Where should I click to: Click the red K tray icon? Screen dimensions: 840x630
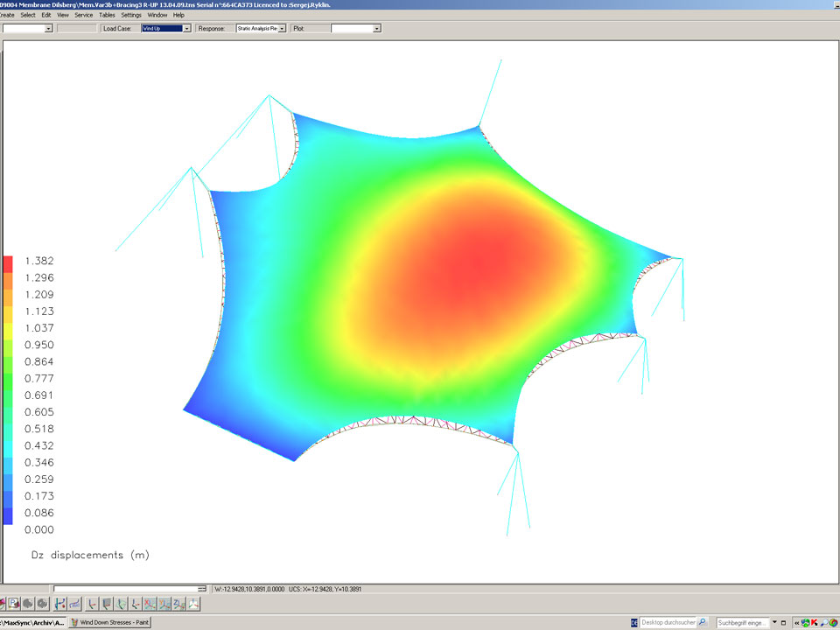814,622
